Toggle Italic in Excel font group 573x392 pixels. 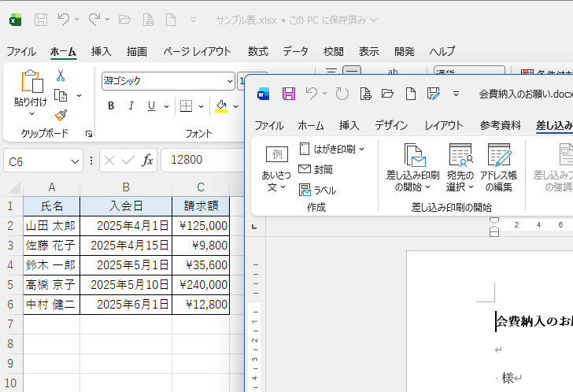point(131,106)
